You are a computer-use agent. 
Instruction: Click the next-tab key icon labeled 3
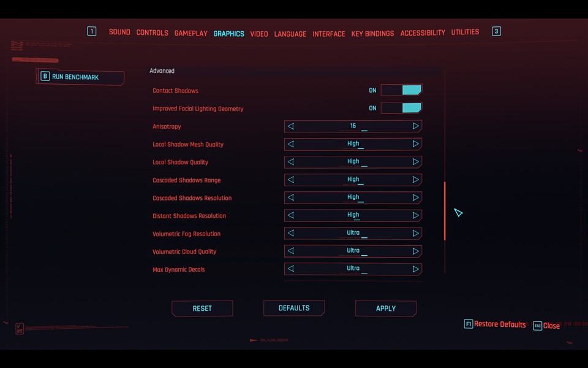point(496,31)
